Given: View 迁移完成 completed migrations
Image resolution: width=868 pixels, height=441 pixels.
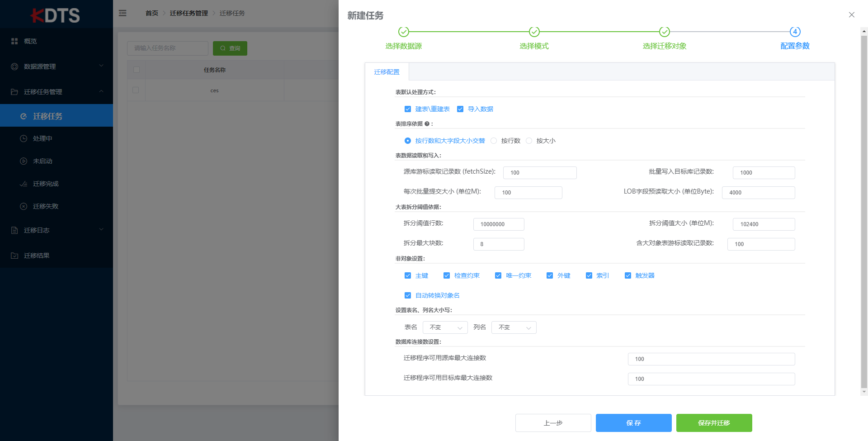Looking at the screenshot, I should click(x=46, y=184).
